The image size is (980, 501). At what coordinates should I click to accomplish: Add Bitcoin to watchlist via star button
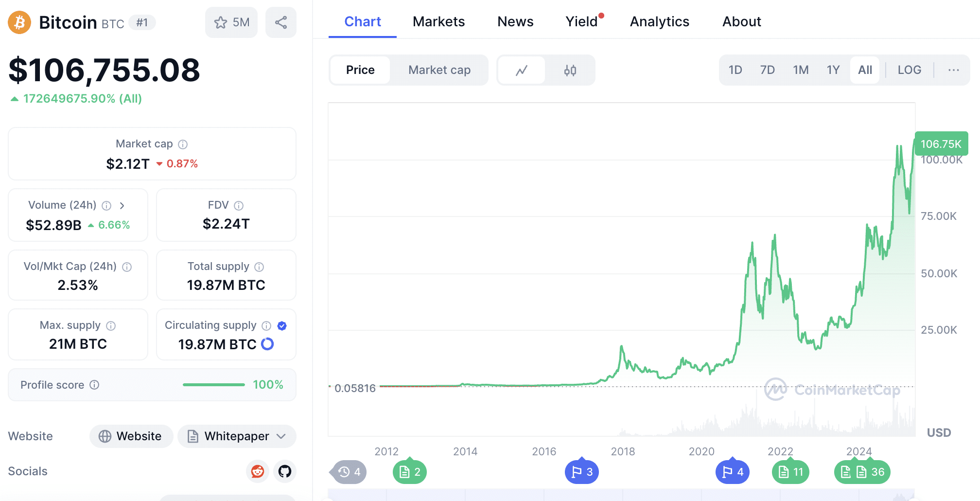(x=231, y=22)
